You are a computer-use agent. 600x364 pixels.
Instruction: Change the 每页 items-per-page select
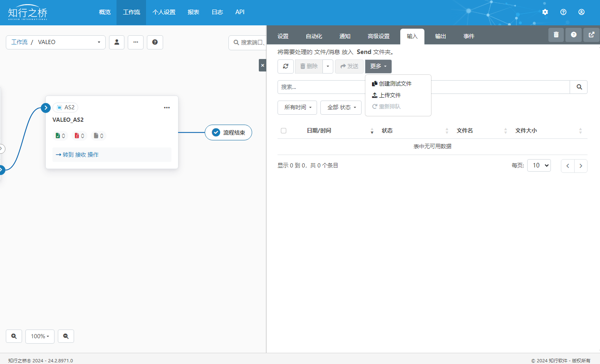[539, 165]
